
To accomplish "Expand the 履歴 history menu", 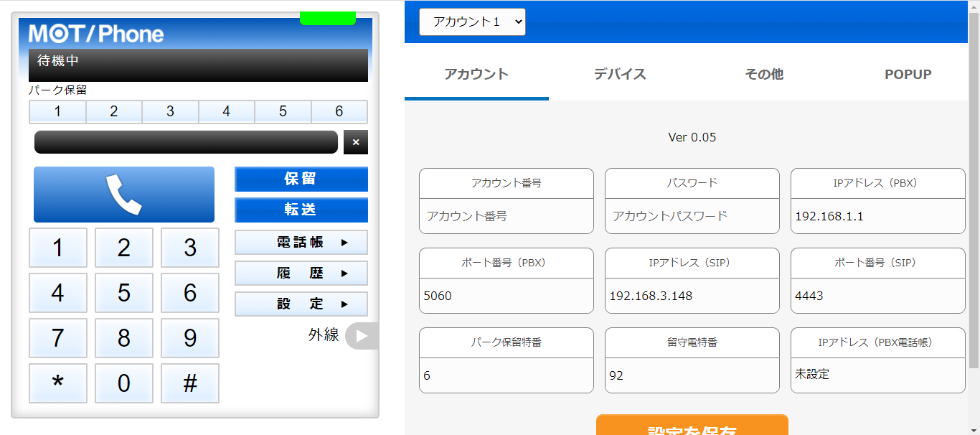I will point(301,273).
